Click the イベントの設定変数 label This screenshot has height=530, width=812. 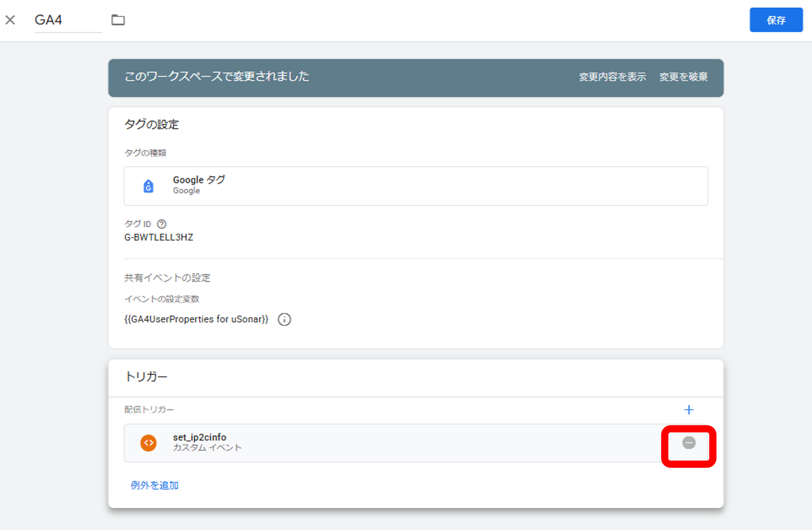pos(162,299)
